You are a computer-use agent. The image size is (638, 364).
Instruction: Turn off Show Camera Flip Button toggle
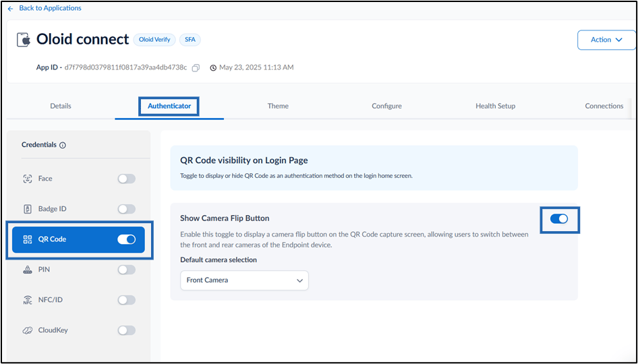coord(559,219)
